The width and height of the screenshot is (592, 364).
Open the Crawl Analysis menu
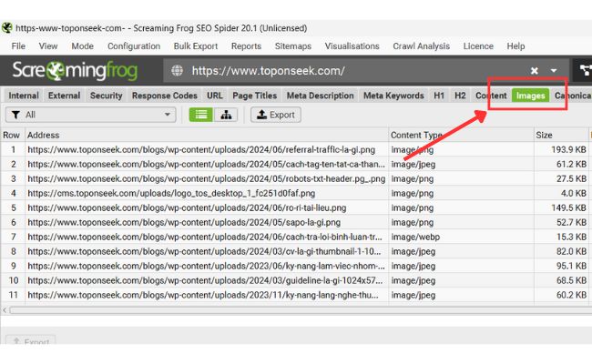tap(421, 45)
